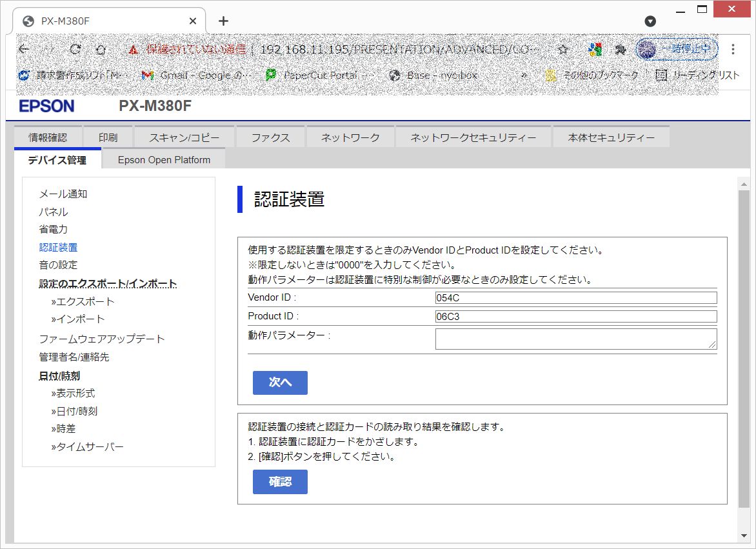Image resolution: width=756 pixels, height=549 pixels.
Task: Click the 確認 button
Action: pos(280,482)
